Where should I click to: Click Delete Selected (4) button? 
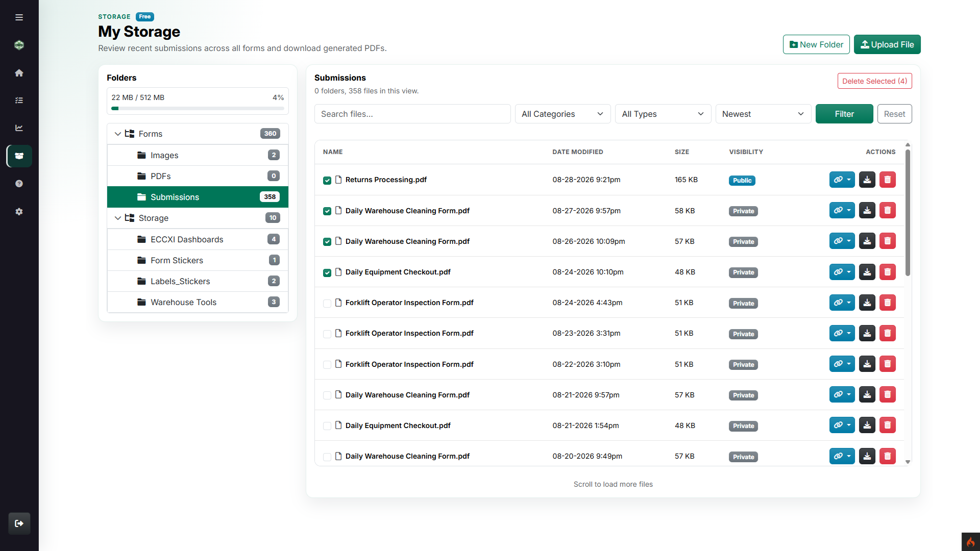pyautogui.click(x=874, y=81)
